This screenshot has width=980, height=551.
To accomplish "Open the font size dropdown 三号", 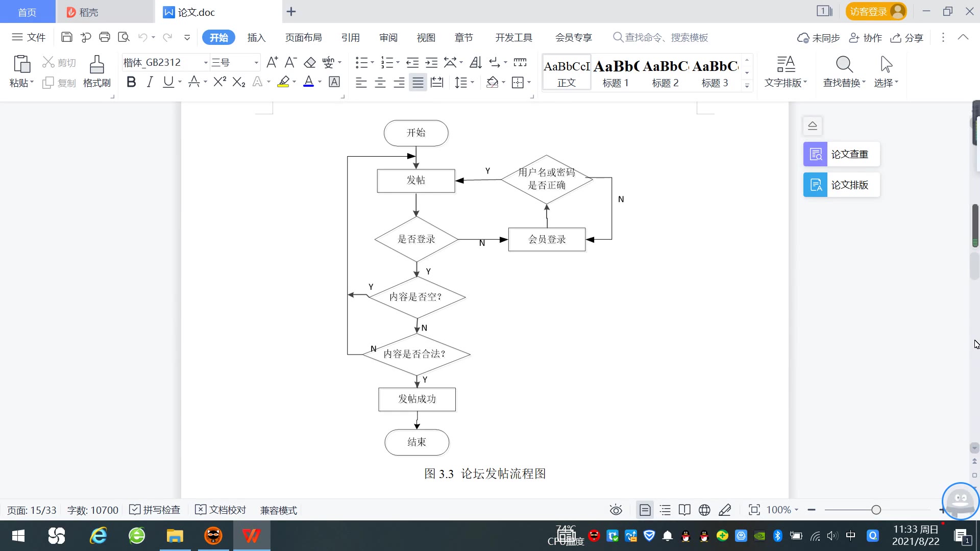I will [x=256, y=63].
